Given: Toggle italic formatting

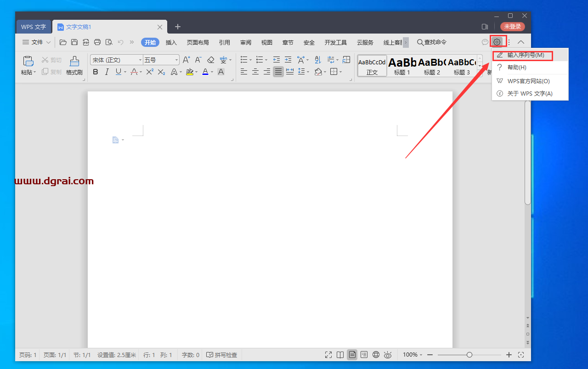Looking at the screenshot, I should [x=107, y=72].
